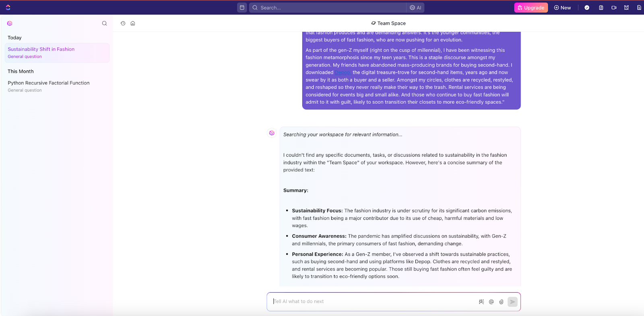Search chats with the sidebar magnifier icon

pos(104,23)
